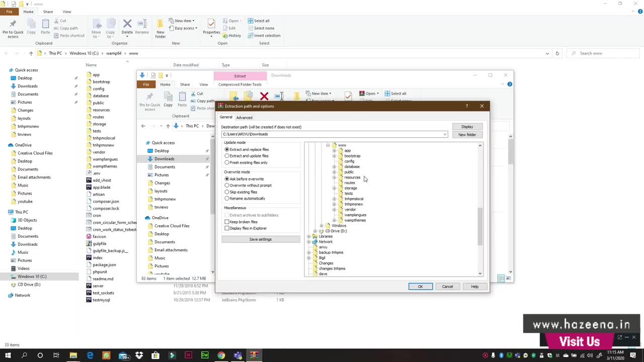
Task: Open Adobe Dreamweaver from the taskbar
Action: tap(205, 355)
